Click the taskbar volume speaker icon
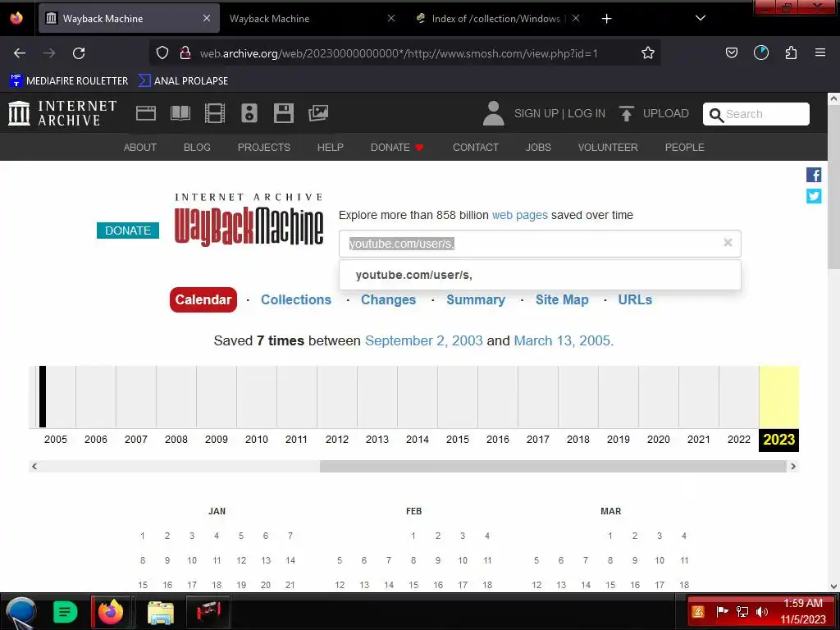 761,612
